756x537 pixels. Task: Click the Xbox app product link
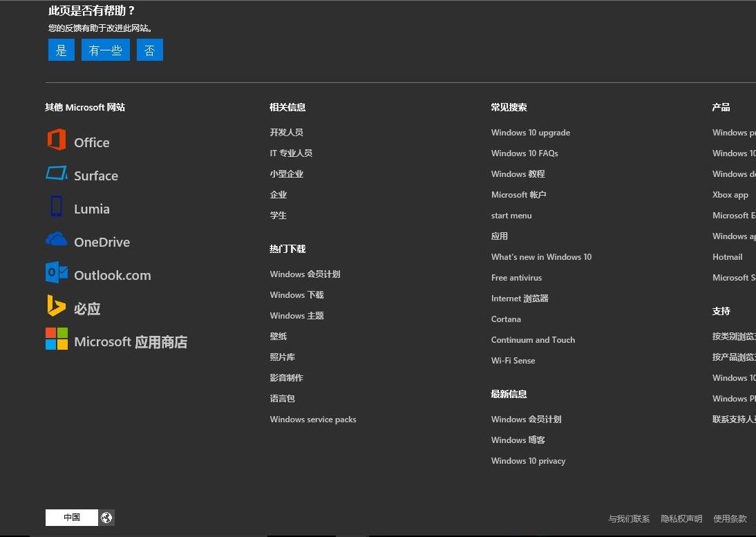[x=730, y=194]
